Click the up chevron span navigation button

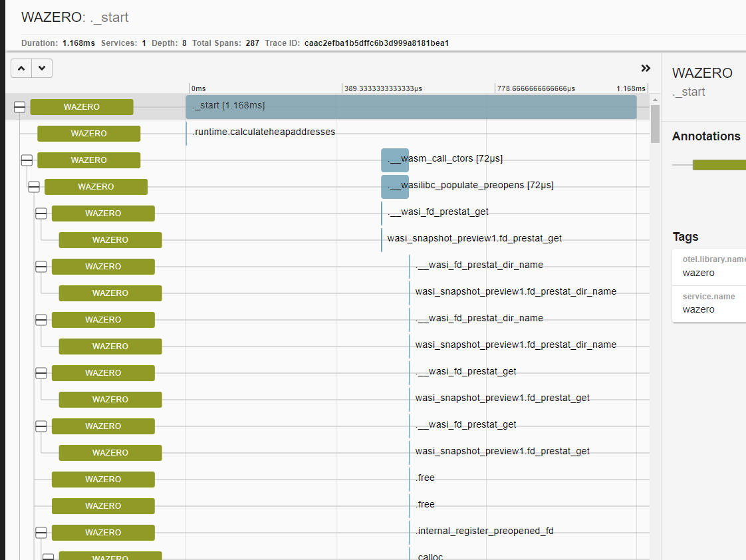pos(21,68)
